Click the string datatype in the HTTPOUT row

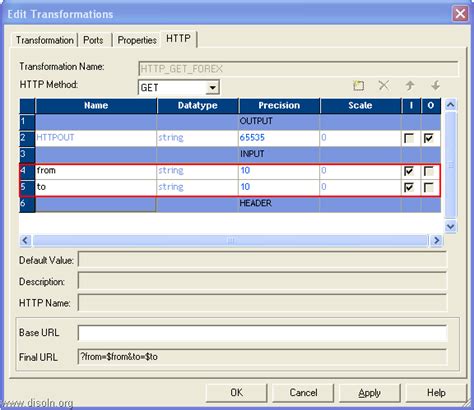pos(171,138)
